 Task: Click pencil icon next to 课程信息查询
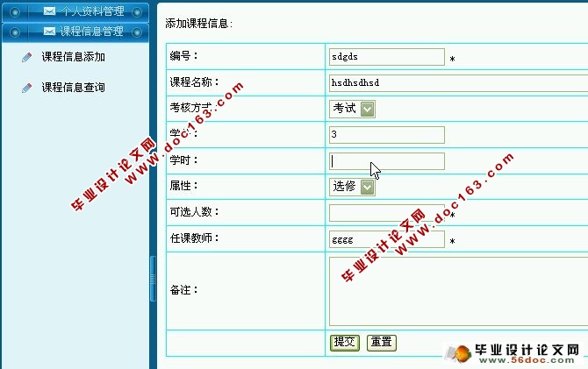pos(26,88)
